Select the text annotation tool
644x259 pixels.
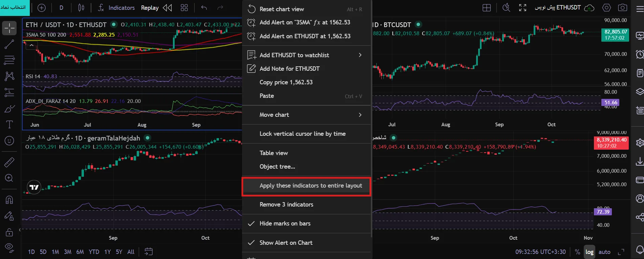click(9, 125)
